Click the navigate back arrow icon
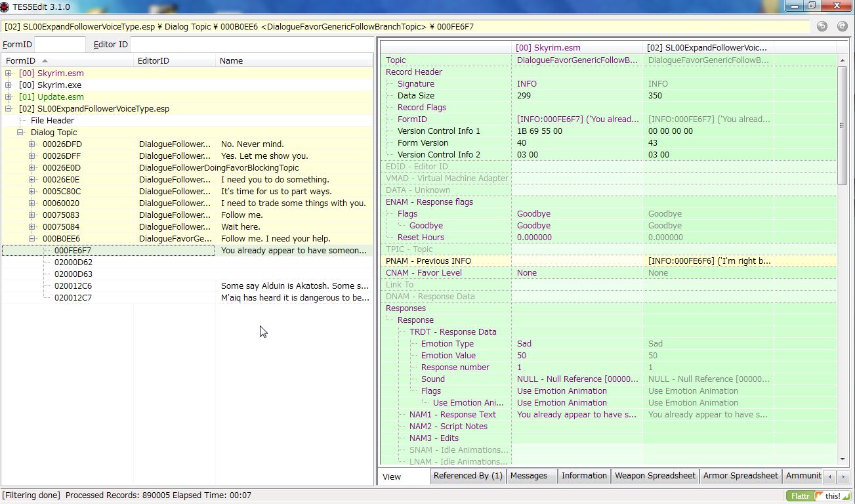This screenshot has width=855, height=504. point(822,26)
